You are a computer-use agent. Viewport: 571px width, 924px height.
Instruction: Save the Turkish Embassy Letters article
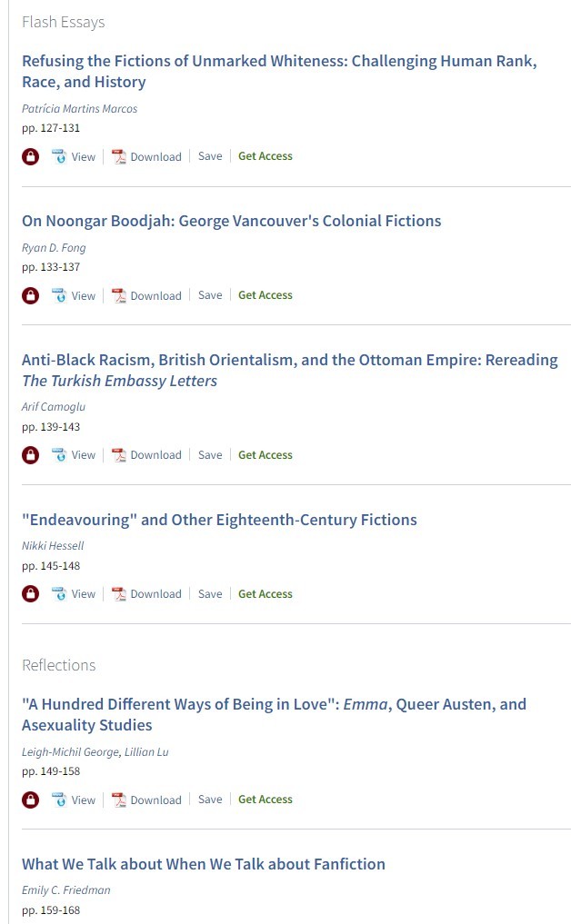210,455
